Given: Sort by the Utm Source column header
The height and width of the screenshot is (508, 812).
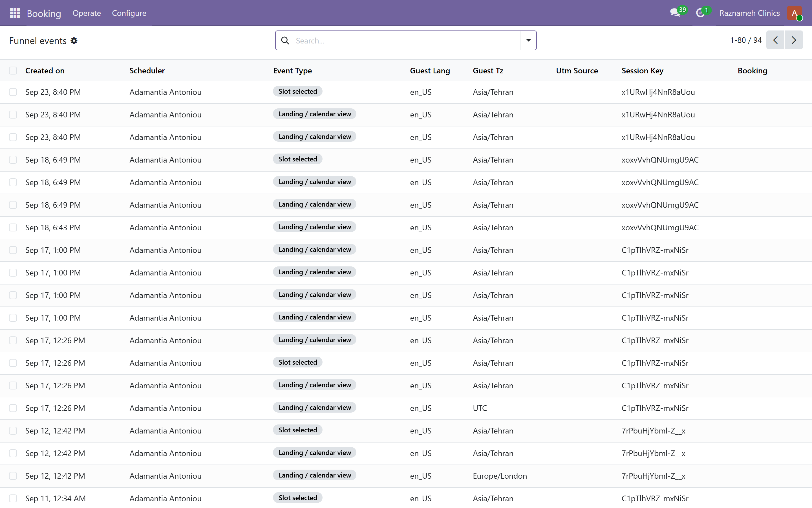Looking at the screenshot, I should point(577,71).
